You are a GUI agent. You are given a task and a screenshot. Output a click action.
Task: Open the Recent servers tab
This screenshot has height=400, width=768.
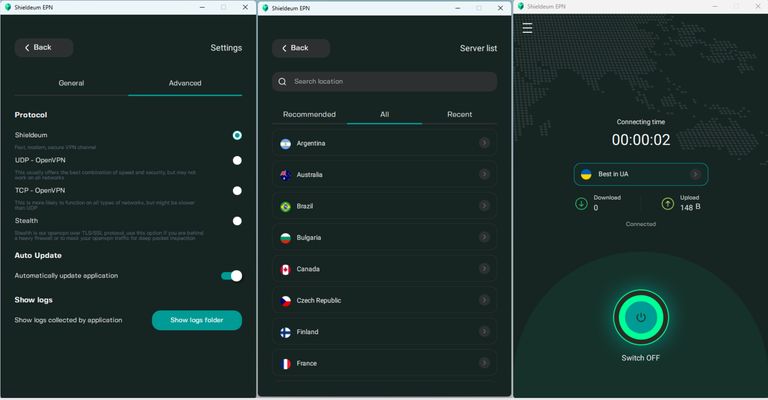(459, 114)
